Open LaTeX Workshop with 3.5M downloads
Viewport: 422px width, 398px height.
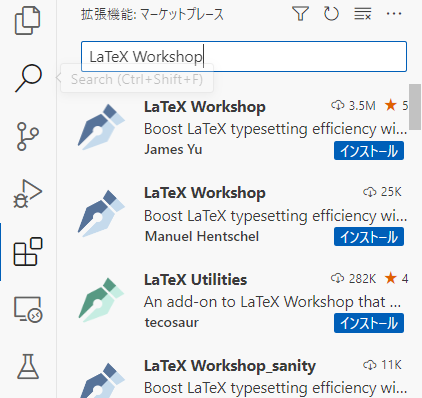click(x=233, y=128)
